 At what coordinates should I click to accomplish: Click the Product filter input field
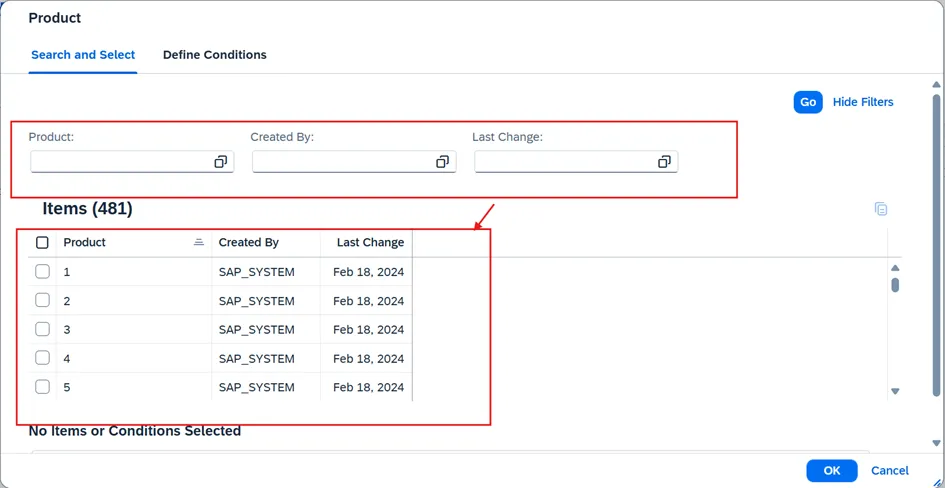[120, 162]
